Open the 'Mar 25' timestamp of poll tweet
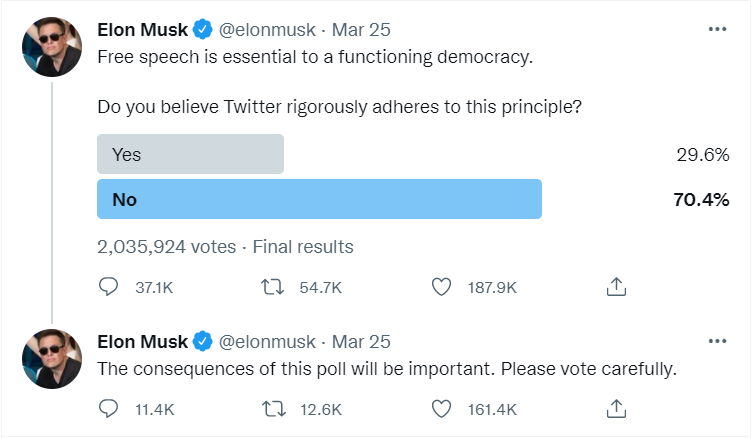This screenshot has height=438, width=753. [361, 30]
